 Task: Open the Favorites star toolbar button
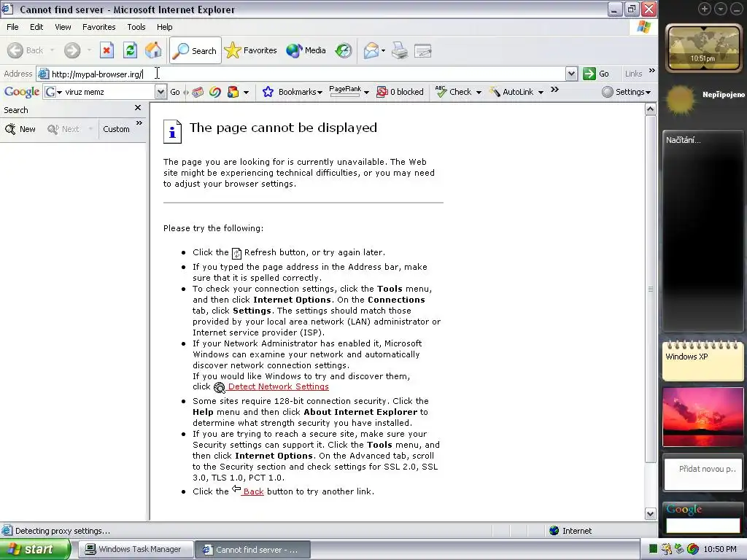pyautogui.click(x=251, y=50)
